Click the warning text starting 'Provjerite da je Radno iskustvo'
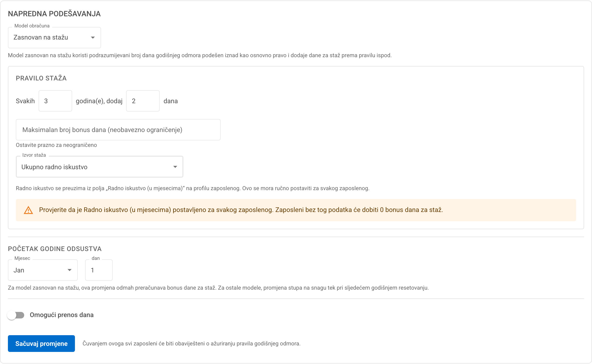 coord(241,210)
